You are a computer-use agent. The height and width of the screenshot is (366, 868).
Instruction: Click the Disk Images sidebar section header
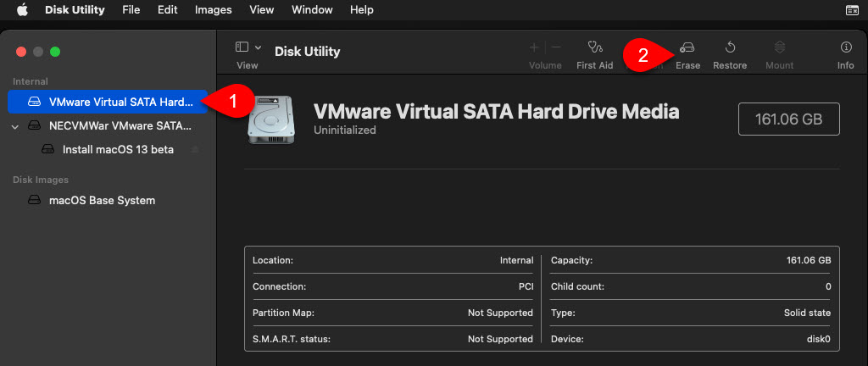(41, 180)
